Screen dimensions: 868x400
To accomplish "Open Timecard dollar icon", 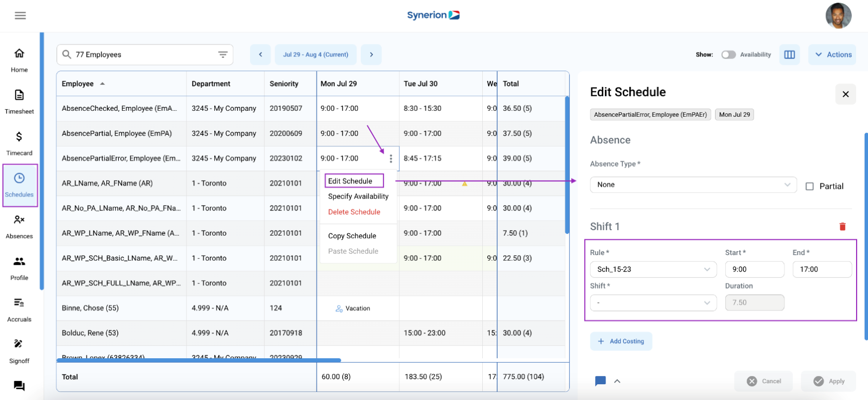I will (x=19, y=137).
